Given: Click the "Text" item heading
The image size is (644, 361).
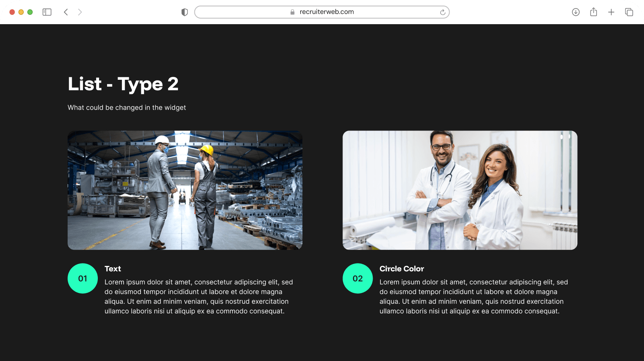Looking at the screenshot, I should 113,269.
